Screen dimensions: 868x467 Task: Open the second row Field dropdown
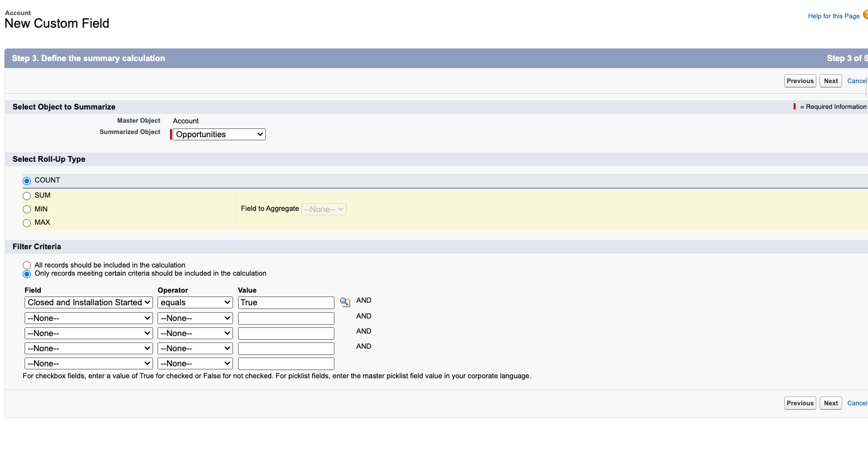click(89, 318)
